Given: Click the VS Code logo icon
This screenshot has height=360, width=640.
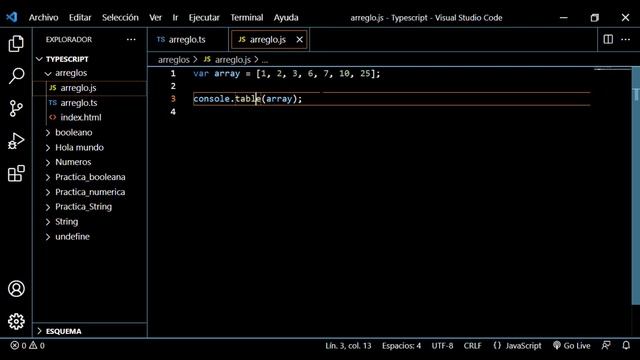Looking at the screenshot, I should click(11, 17).
